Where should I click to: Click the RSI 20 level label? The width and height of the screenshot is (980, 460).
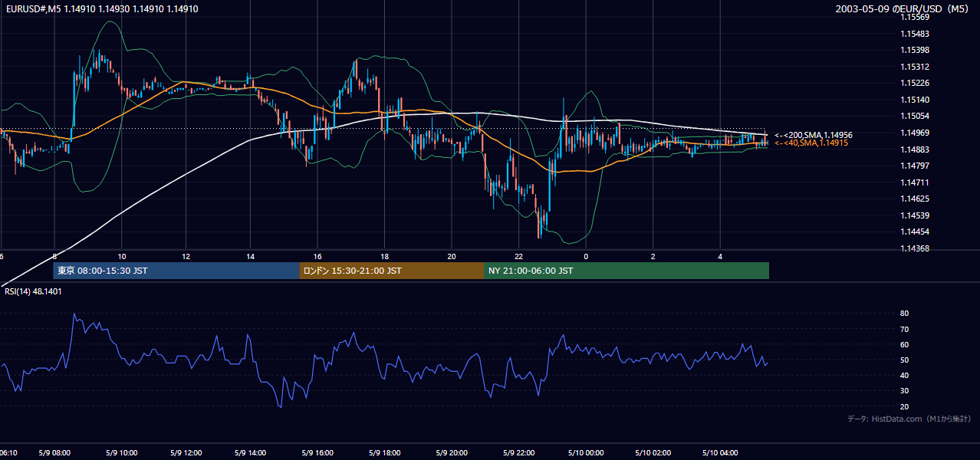[904, 406]
